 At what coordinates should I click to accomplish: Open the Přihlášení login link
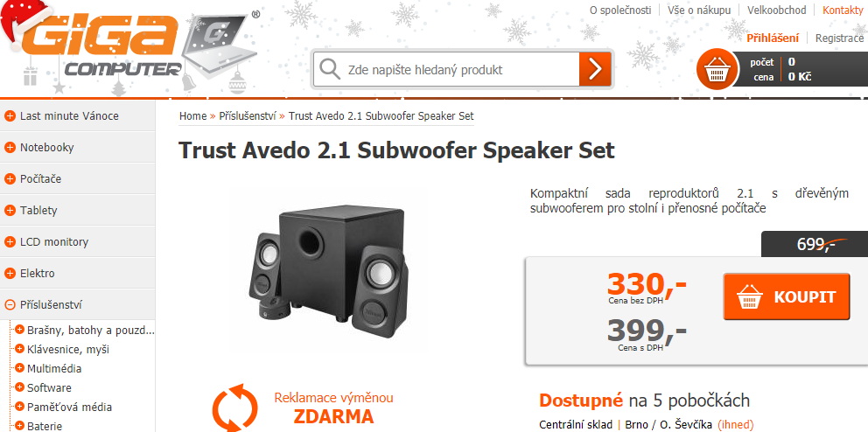(773, 38)
